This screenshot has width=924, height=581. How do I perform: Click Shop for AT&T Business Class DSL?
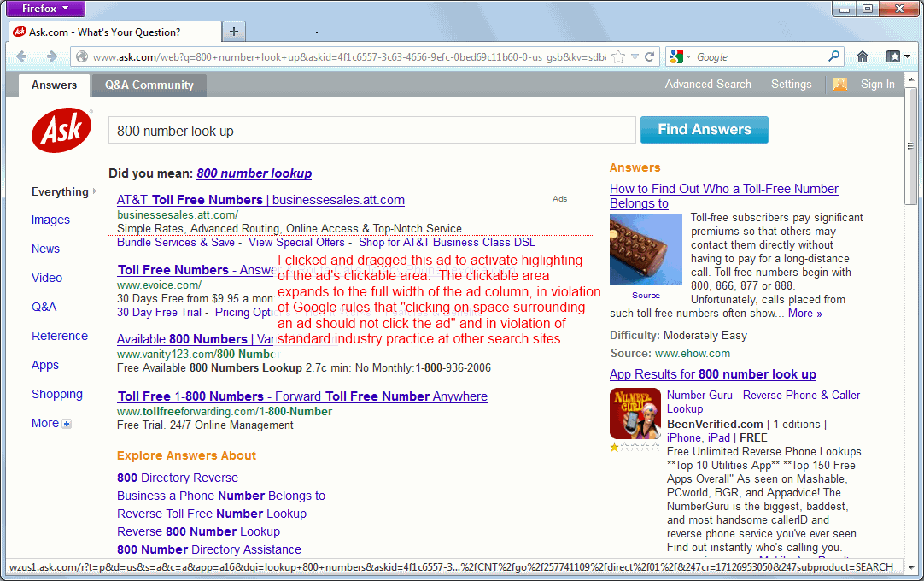coord(447,243)
